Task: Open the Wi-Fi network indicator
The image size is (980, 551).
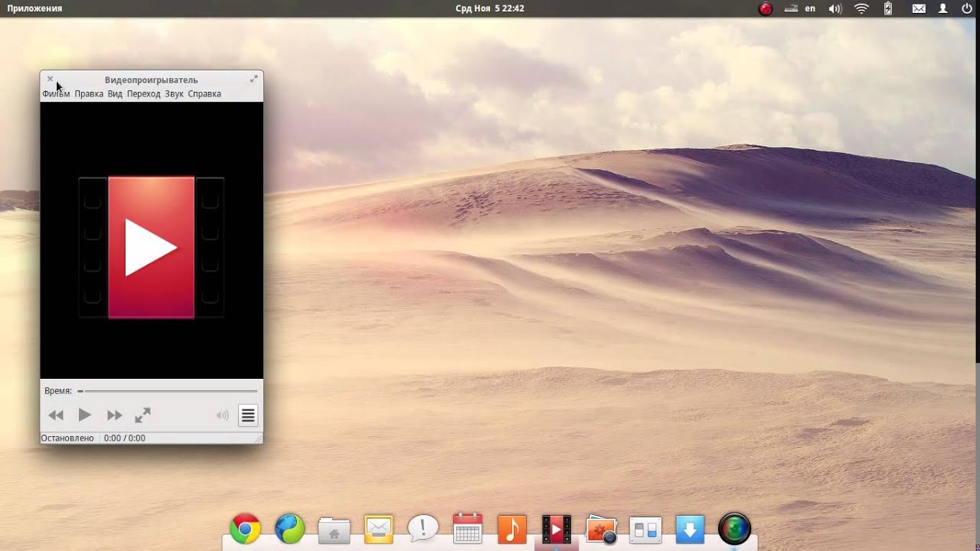Action: (861, 8)
